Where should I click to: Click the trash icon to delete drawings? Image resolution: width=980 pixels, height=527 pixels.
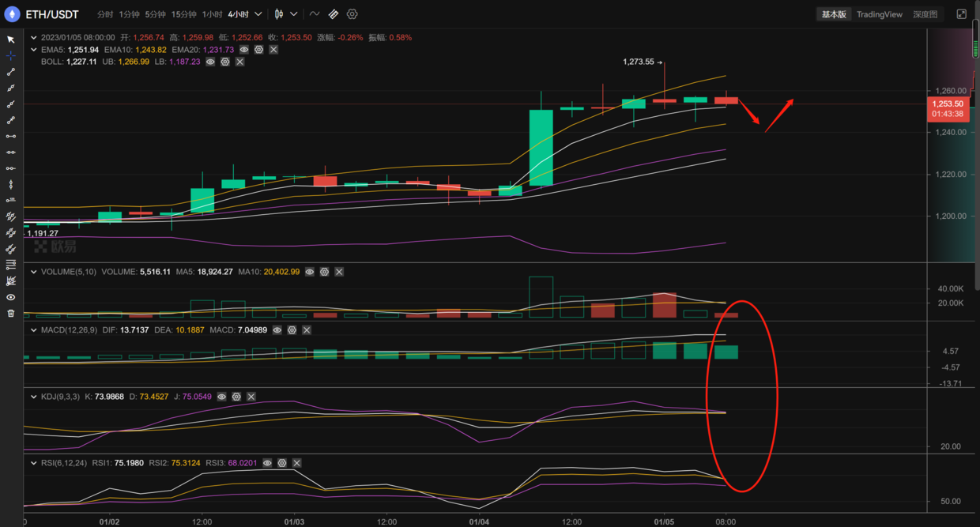click(11, 314)
